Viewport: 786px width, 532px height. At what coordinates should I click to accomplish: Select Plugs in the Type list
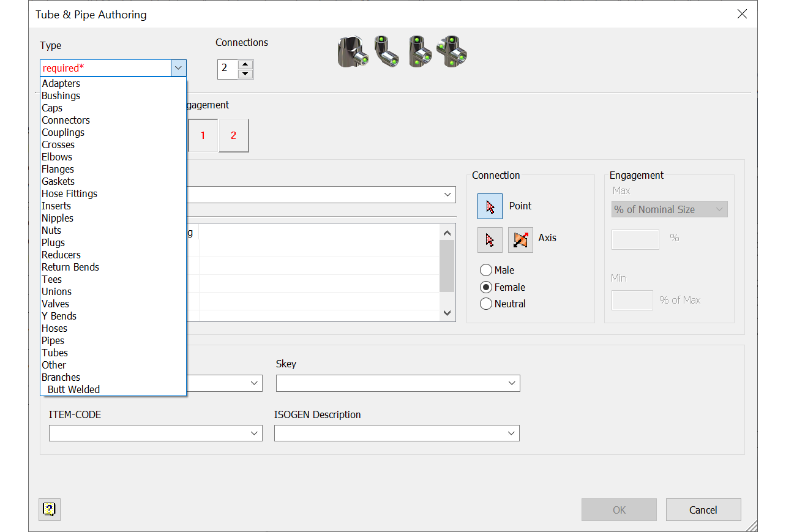pos(113,242)
